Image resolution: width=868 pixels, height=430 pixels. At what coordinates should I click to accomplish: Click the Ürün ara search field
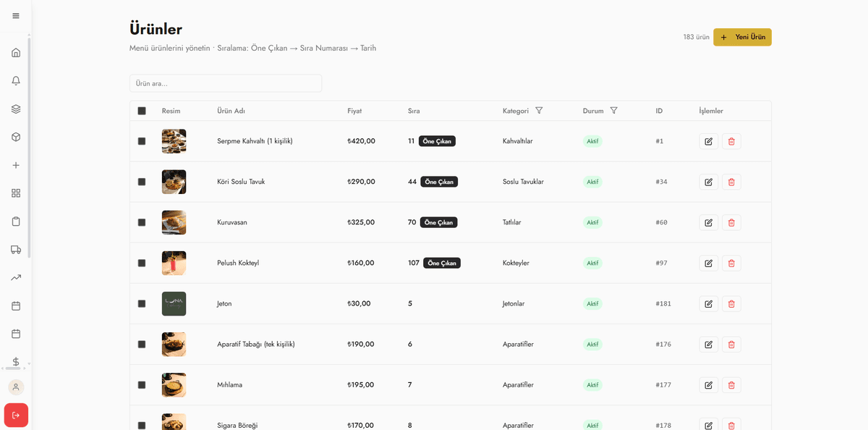coord(226,83)
